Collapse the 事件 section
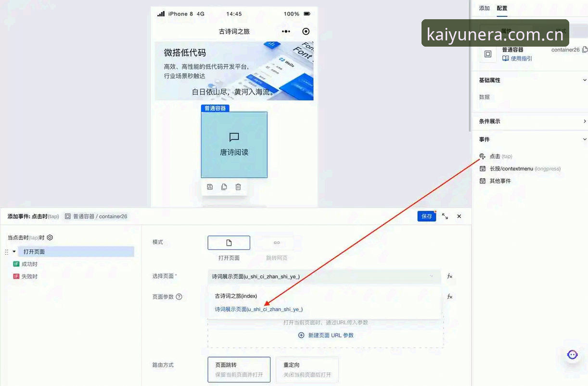This screenshot has width=588, height=386. pyautogui.click(x=585, y=139)
